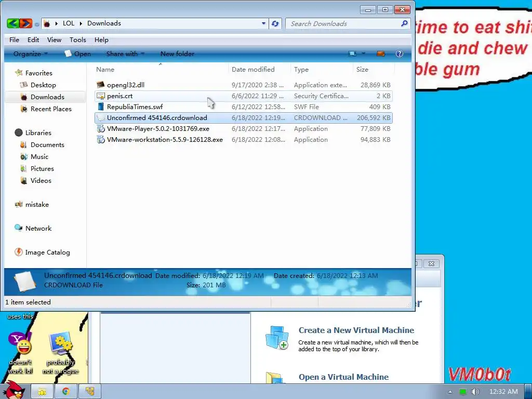Go back with the green arrow
532x399 pixels.
point(13,23)
